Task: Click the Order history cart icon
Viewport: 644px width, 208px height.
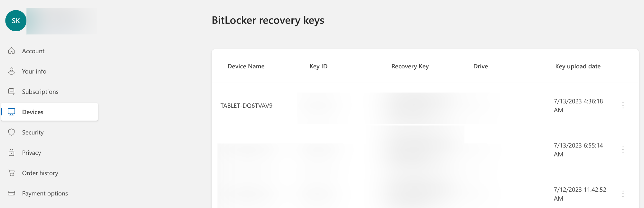Action: point(12,173)
